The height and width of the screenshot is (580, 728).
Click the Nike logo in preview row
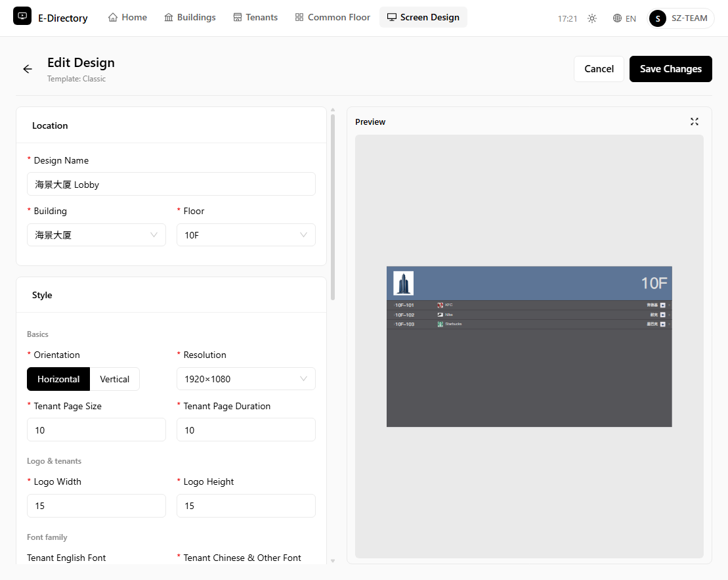440,315
